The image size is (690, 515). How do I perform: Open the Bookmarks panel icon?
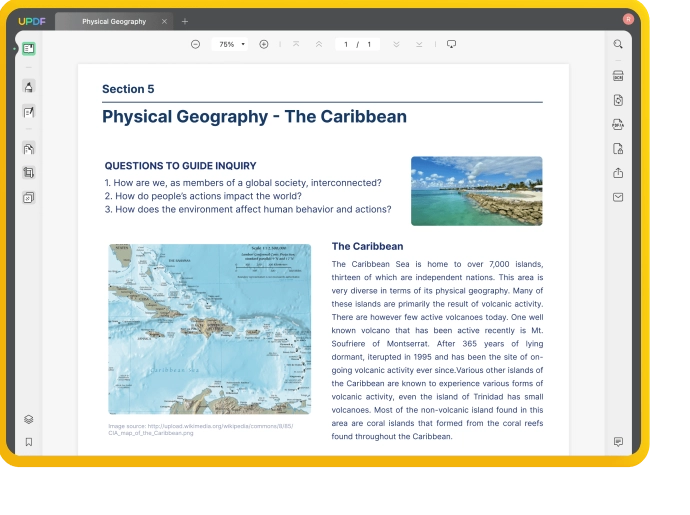click(29, 442)
